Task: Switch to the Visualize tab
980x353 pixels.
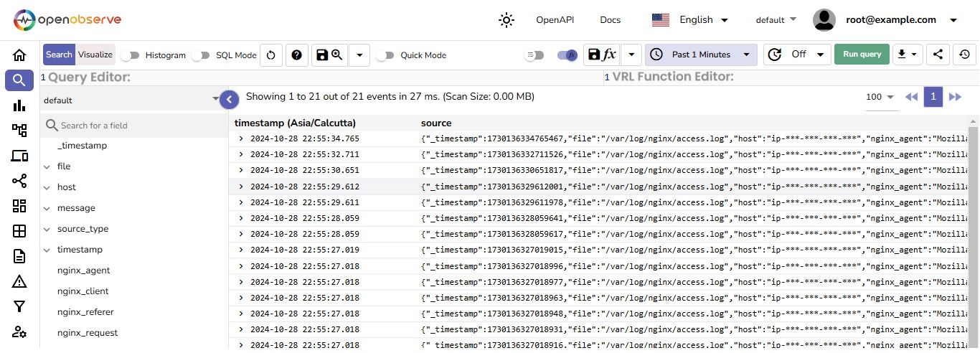Action: point(95,55)
